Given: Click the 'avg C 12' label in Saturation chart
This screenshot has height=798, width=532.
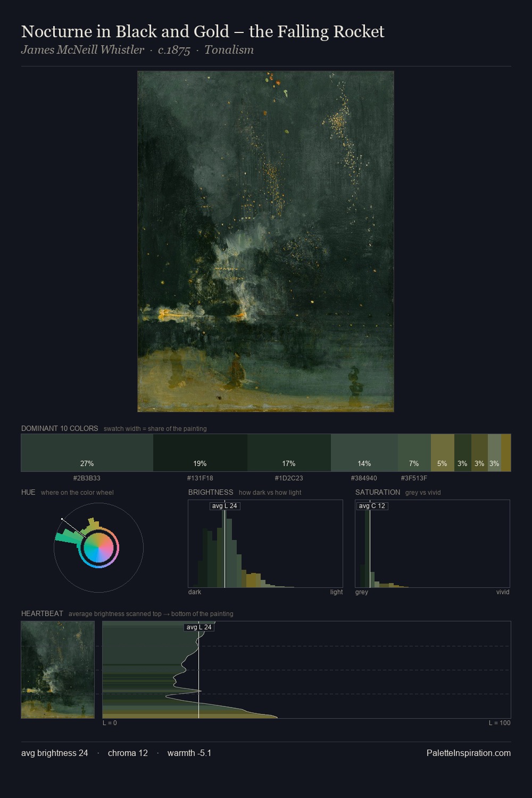Looking at the screenshot, I should click(372, 506).
